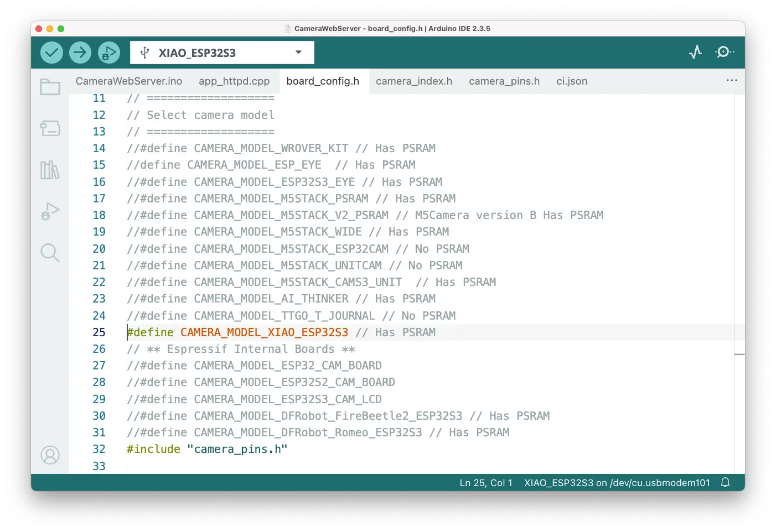The image size is (776, 532).
Task: Start debugging with the debug play icon
Action: [x=109, y=53]
